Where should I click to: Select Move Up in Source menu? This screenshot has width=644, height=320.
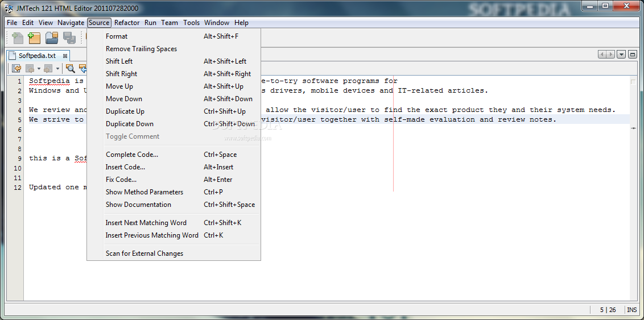[174, 86]
